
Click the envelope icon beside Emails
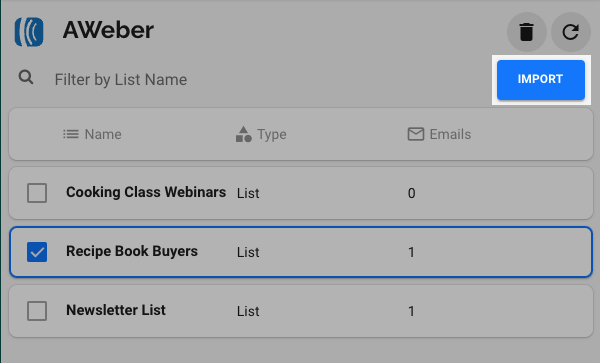coord(416,134)
